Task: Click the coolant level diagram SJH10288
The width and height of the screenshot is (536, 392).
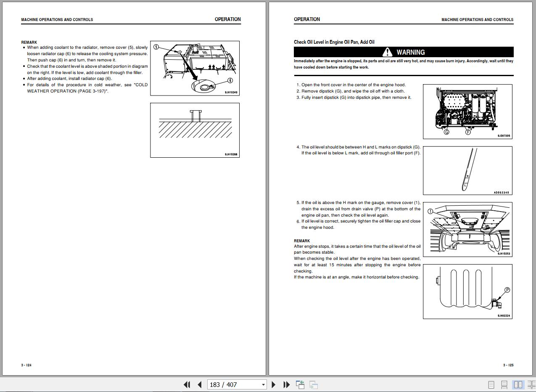Action: (195, 130)
